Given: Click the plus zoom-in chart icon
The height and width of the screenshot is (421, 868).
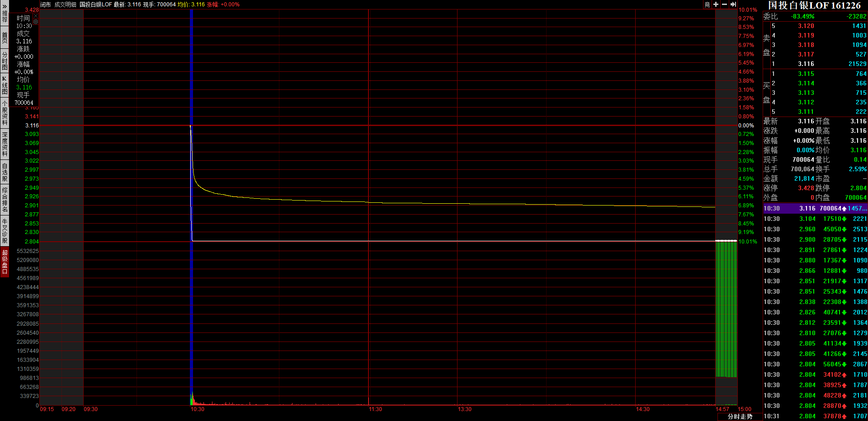Looking at the screenshot, I should click(x=716, y=4).
